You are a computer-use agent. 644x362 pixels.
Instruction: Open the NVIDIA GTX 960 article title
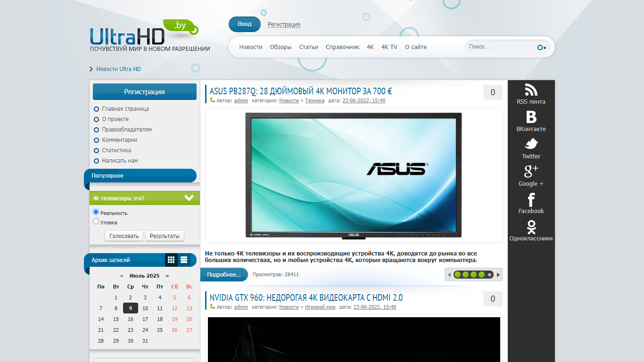click(x=306, y=298)
